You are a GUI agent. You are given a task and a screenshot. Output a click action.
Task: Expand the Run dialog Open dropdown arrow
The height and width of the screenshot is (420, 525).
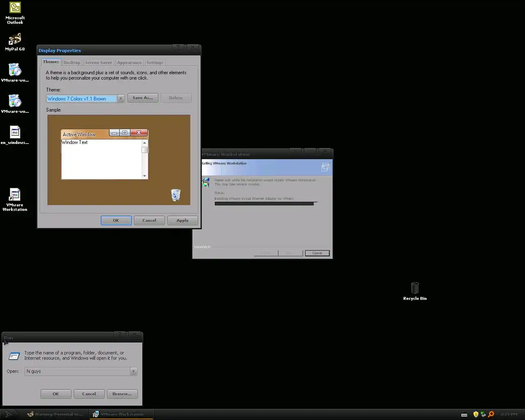(x=133, y=371)
